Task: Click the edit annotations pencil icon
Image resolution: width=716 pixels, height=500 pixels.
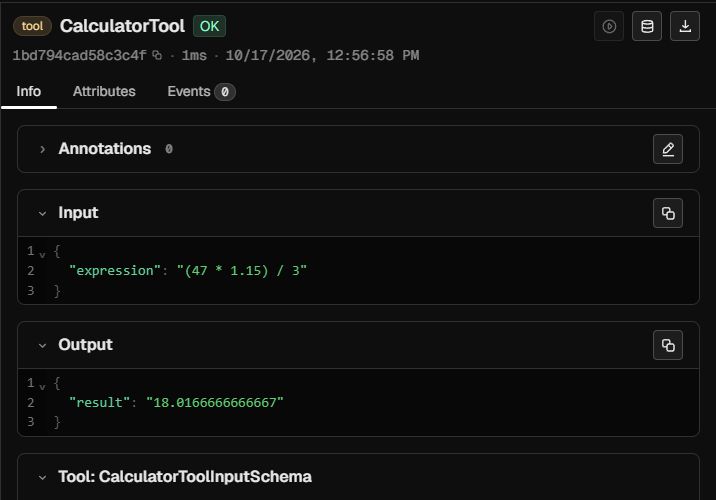Action: (x=668, y=149)
